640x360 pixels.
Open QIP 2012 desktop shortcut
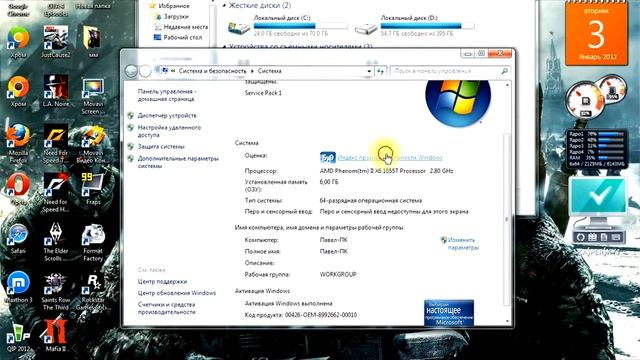tap(18, 337)
